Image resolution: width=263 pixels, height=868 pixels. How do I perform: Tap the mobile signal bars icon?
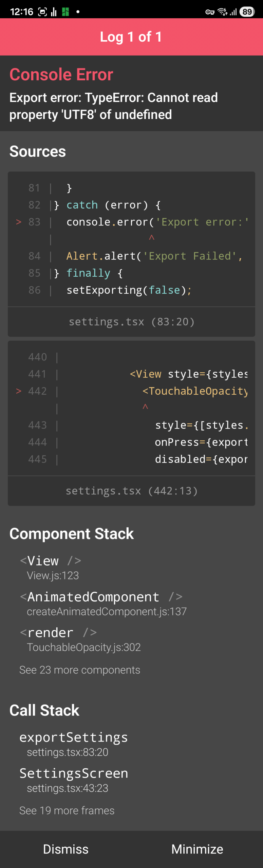pyautogui.click(x=233, y=12)
